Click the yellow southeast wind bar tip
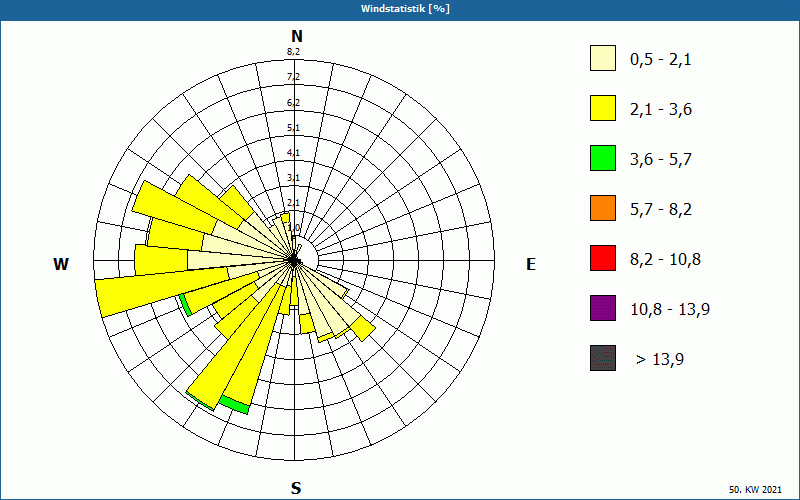 (363, 328)
